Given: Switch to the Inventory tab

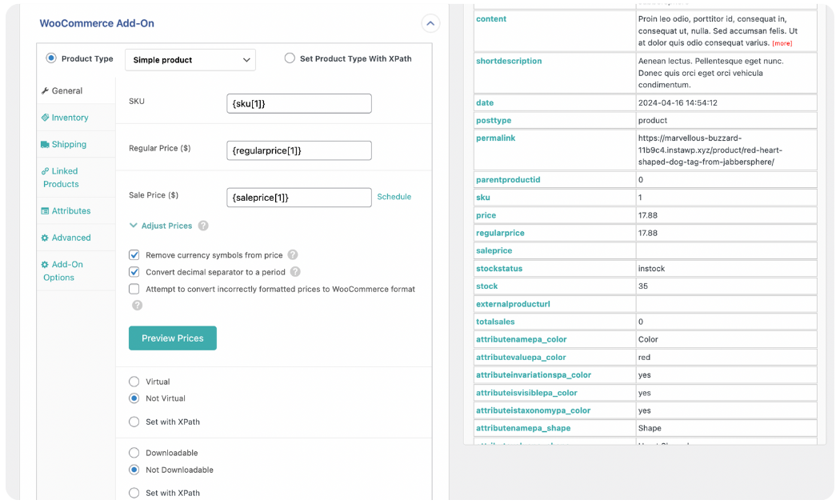Looking at the screenshot, I should [70, 118].
